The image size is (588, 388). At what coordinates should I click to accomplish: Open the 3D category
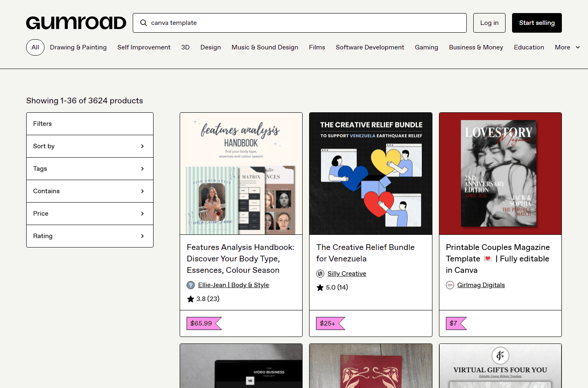[x=185, y=47]
